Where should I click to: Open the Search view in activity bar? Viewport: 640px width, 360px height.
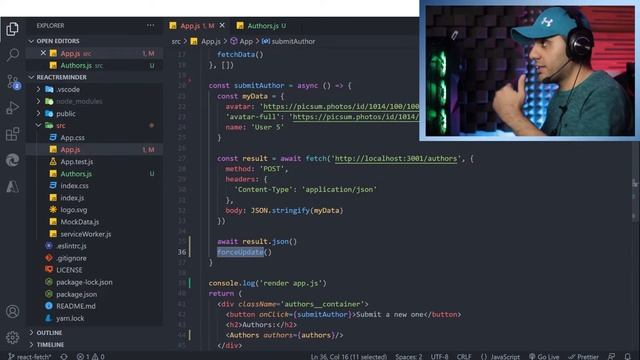(12, 55)
